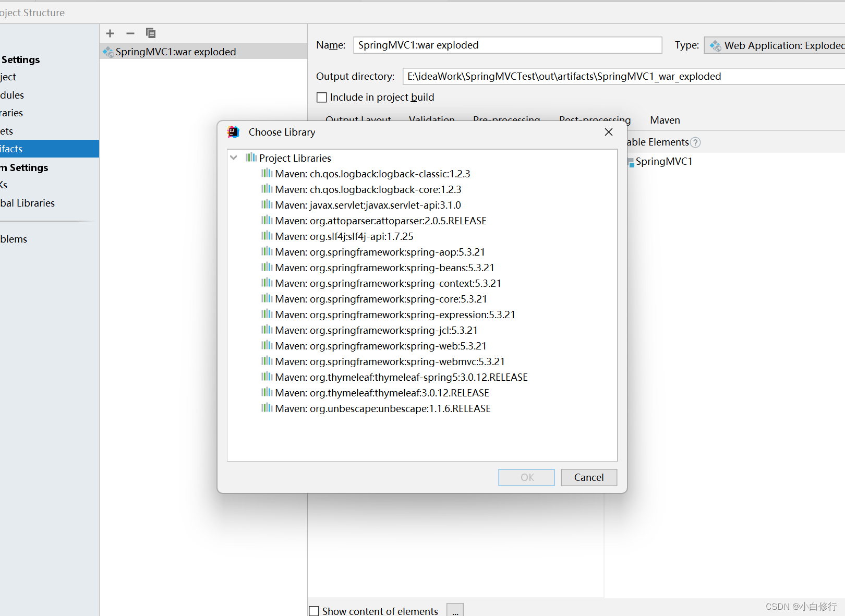This screenshot has width=845, height=616.
Task: Open SDKs section in sidebar
Action: click(4, 185)
